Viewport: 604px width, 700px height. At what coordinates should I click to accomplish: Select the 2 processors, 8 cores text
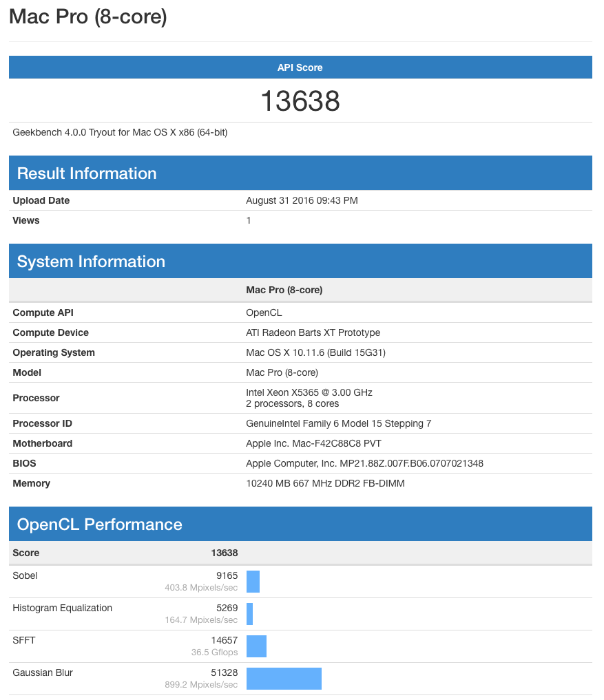292,404
